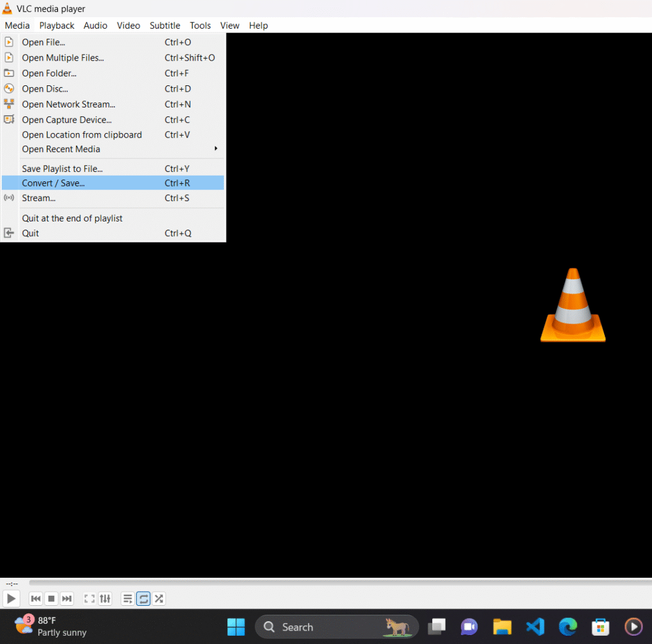652x644 pixels.
Task: Open the Windows Start menu
Action: click(236, 627)
